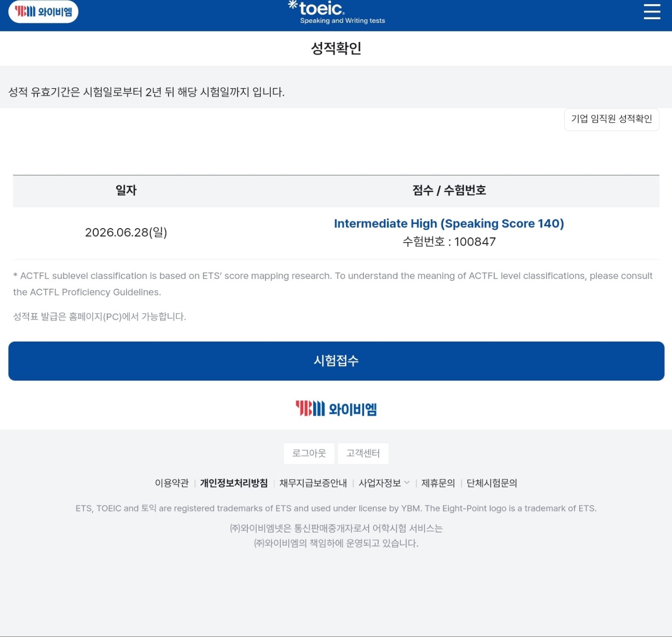The image size is (672, 637).
Task: Click the ACTFL sublevel classification note
Action: click(333, 284)
